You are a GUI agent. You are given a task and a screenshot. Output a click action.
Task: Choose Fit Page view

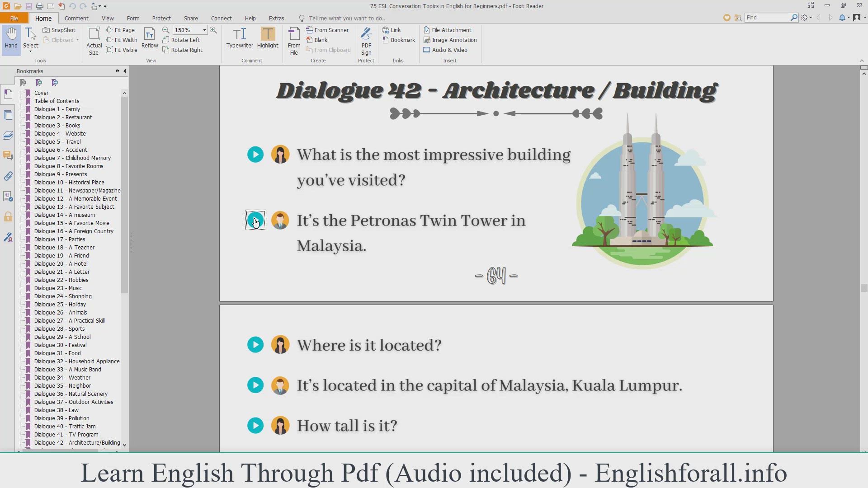pyautogui.click(x=121, y=30)
